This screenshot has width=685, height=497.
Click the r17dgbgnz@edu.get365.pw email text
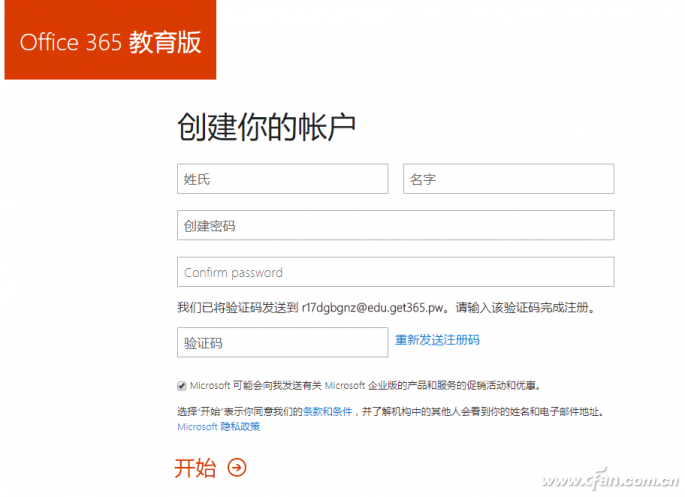tap(373, 308)
